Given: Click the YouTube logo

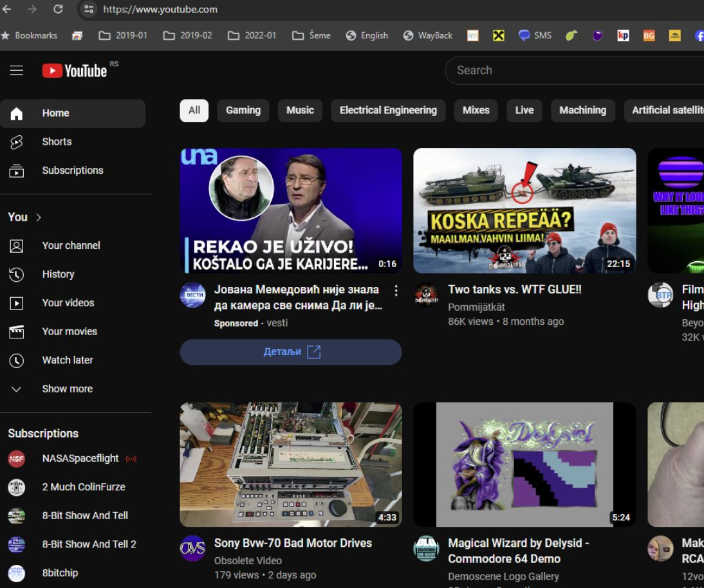Looking at the screenshot, I should pyautogui.click(x=75, y=71).
